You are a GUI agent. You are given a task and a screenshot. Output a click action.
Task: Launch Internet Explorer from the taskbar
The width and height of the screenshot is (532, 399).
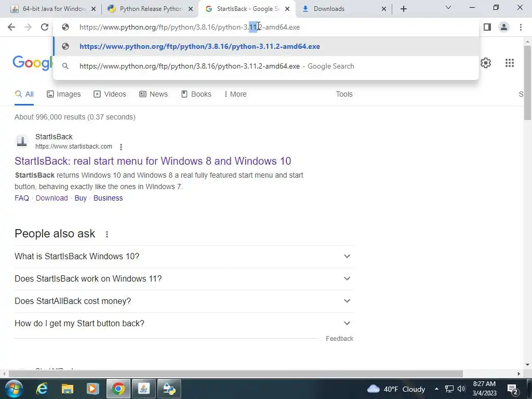click(x=42, y=389)
